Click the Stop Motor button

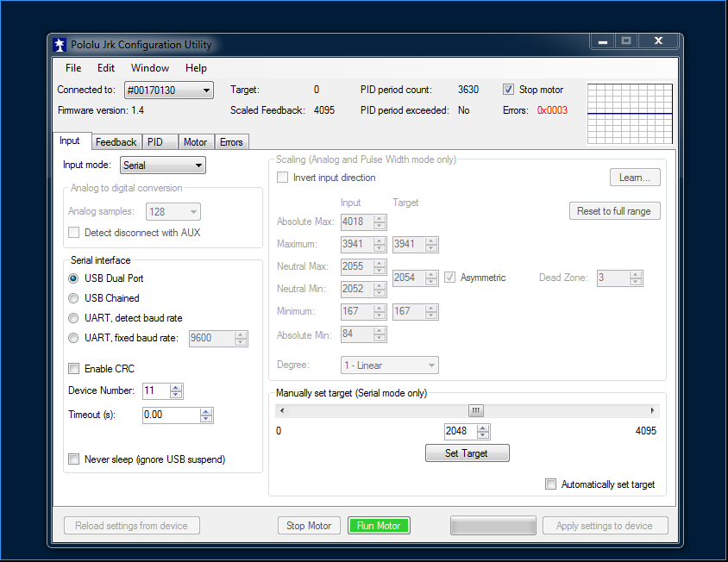309,526
